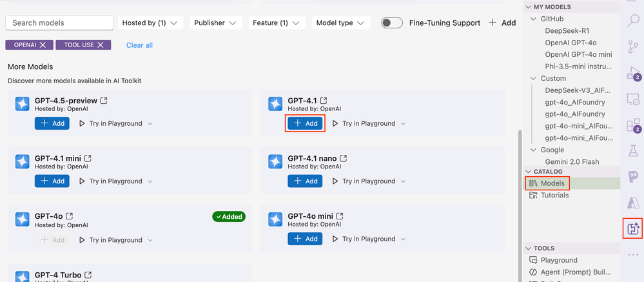Open the purple P extension icon
Image resolution: width=644 pixels, height=282 pixels.
point(633,177)
